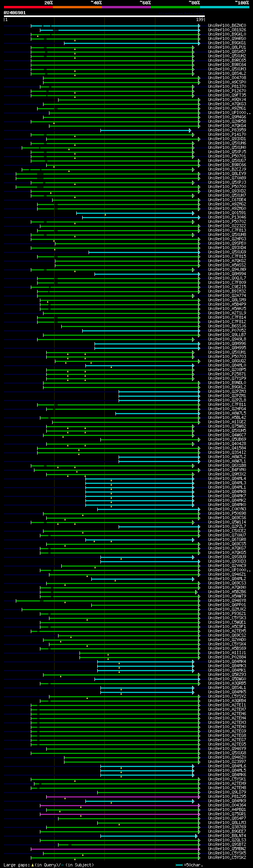This screenshot has height=868, width=253.
Task: Select label UniRef100_Q84ML2
Action: coord(227,579)
